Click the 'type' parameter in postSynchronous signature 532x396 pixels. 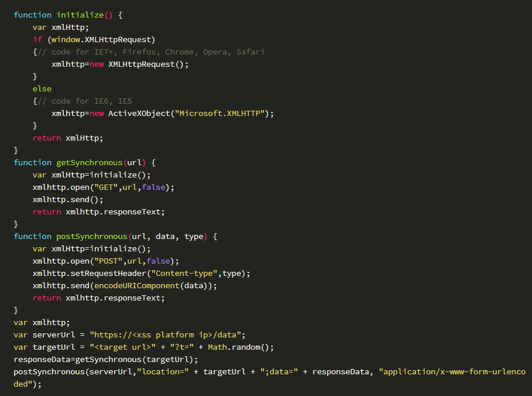pos(194,237)
